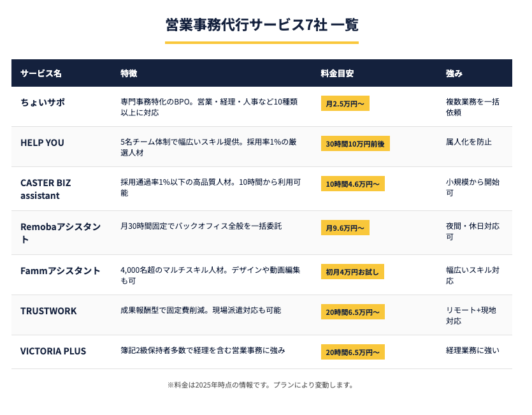Click the 属人化を防止 strength text
The height and width of the screenshot is (415, 532).
click(469, 142)
